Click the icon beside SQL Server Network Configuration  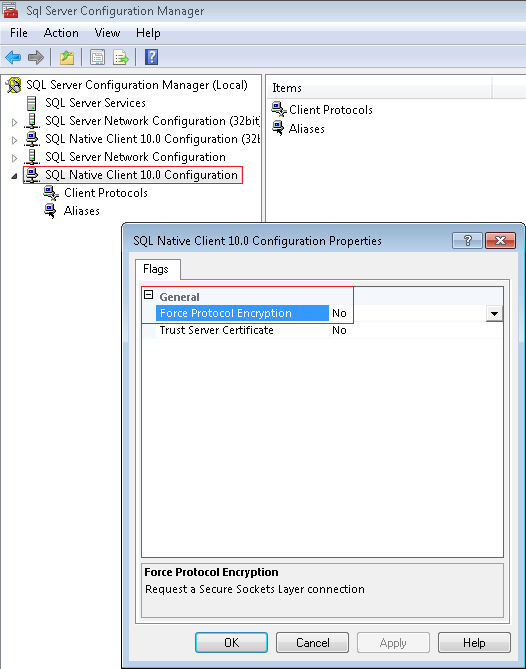tap(32, 157)
